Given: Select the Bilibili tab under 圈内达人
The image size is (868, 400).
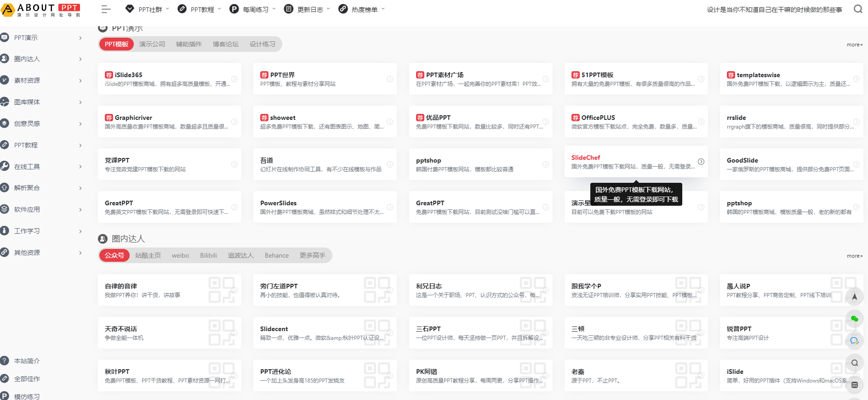Looking at the screenshot, I should click(x=208, y=255).
